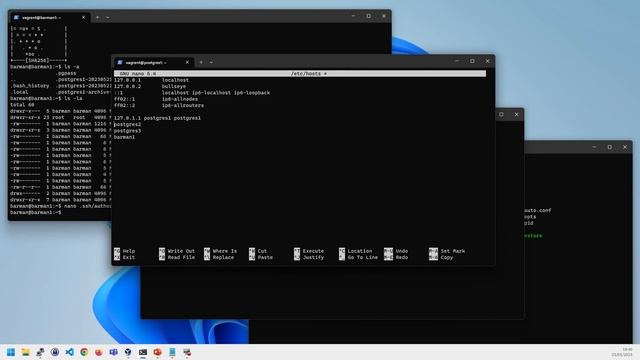Click the Windows Terminal taskbar icon
This screenshot has width=640, height=360.
pyautogui.click(x=143, y=352)
